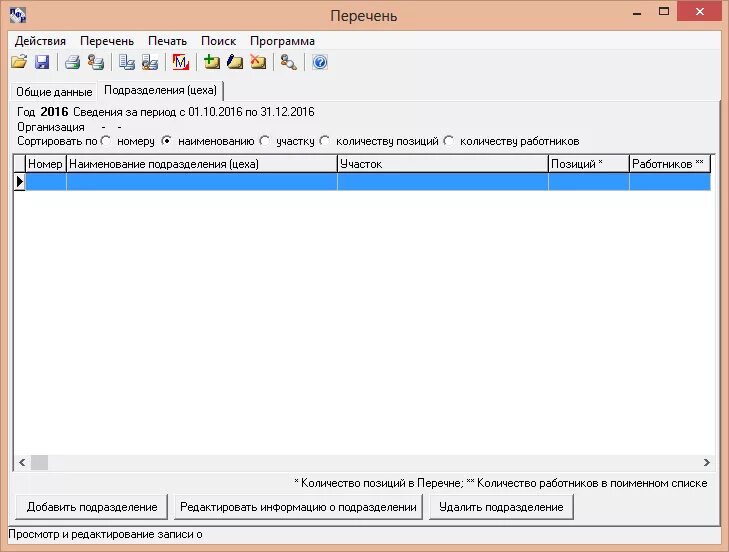Open help via blue question mark icon
The width and height of the screenshot is (729, 552).
(320, 62)
